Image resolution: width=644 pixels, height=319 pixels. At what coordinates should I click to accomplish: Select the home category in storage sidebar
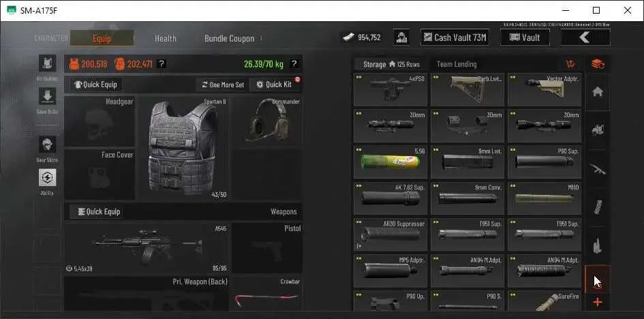(x=598, y=92)
